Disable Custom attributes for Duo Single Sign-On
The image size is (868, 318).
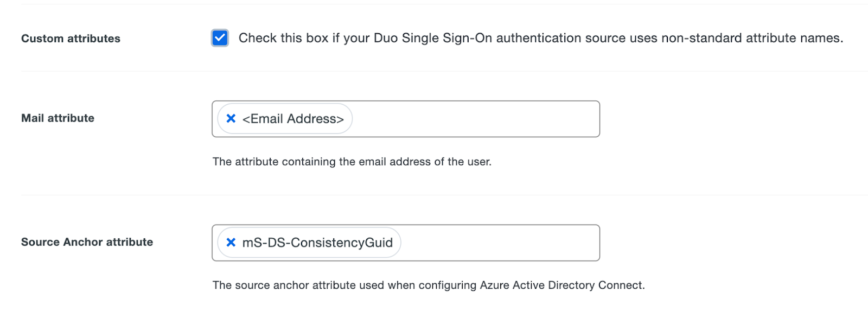click(x=219, y=38)
